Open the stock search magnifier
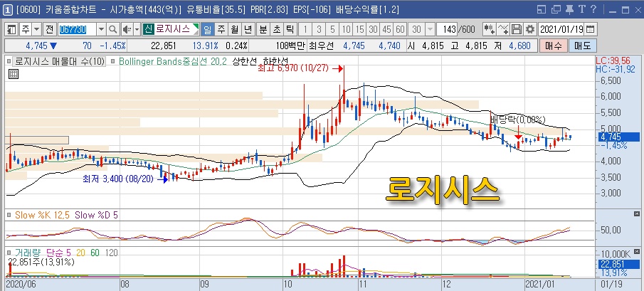The image size is (644, 291). pos(112,29)
